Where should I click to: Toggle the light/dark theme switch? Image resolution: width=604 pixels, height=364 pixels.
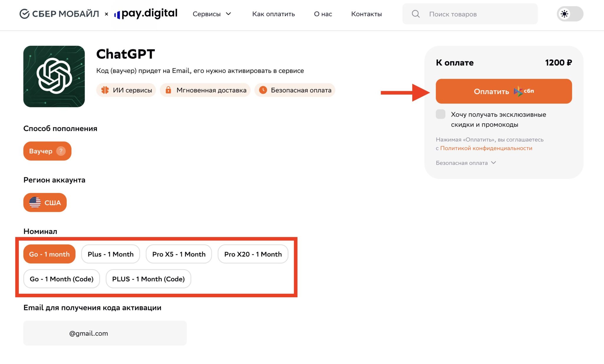click(570, 14)
